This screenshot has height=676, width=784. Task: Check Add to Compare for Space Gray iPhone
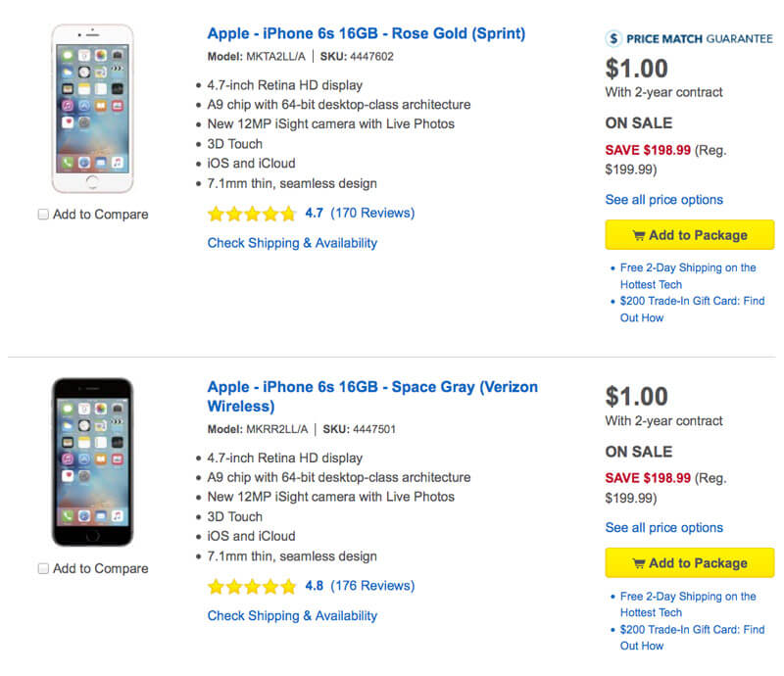pyautogui.click(x=43, y=568)
